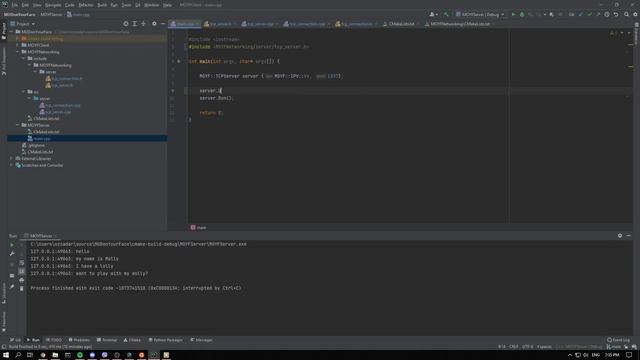Switch to the tcp_server.cpp editor tab
Viewport: 640px width, 360px height.
(260, 24)
